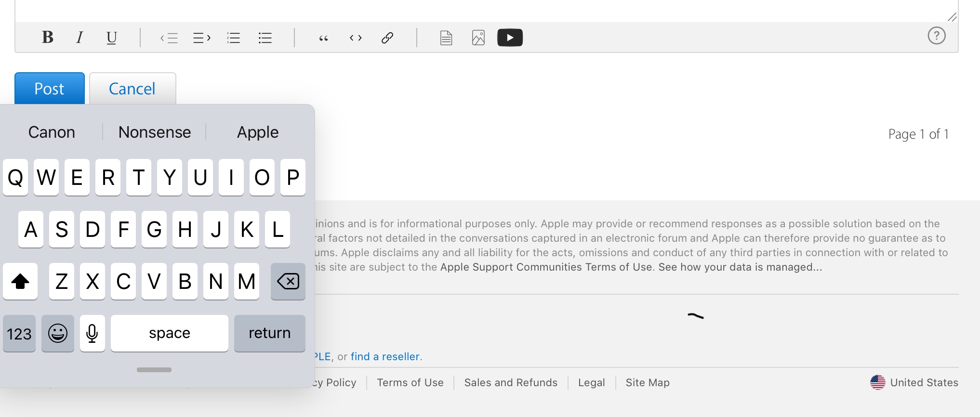Start dictation with the microphone key
Image resolution: width=980 pixels, height=417 pixels.
(93, 333)
